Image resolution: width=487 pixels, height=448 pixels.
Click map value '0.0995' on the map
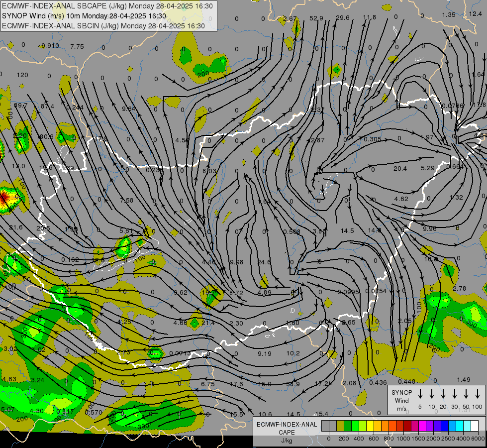(348, 292)
